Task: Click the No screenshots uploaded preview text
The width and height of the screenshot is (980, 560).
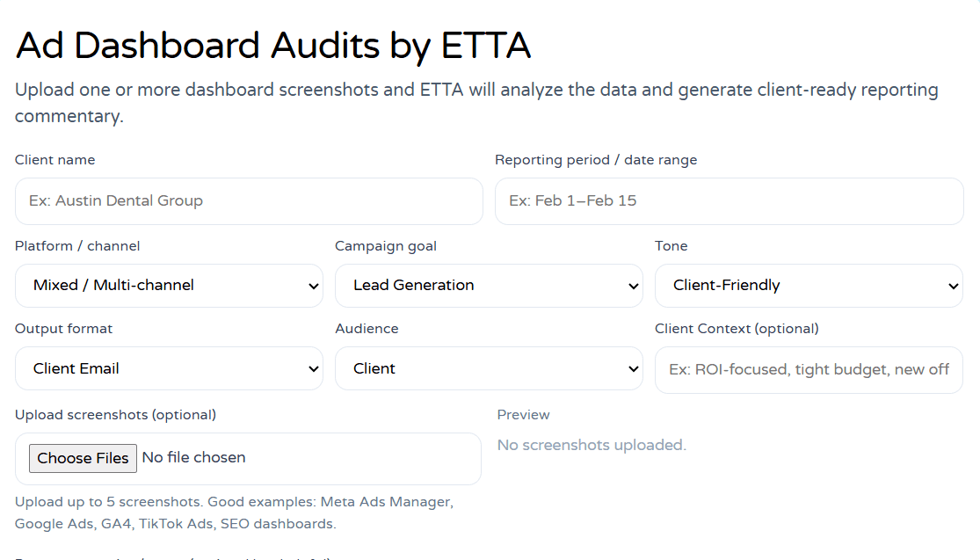Action: click(592, 445)
